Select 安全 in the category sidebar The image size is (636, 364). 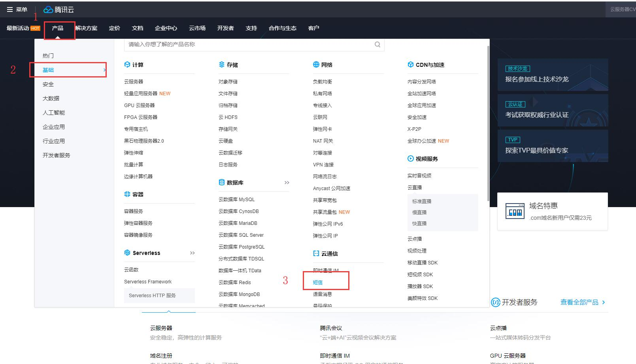(x=48, y=84)
